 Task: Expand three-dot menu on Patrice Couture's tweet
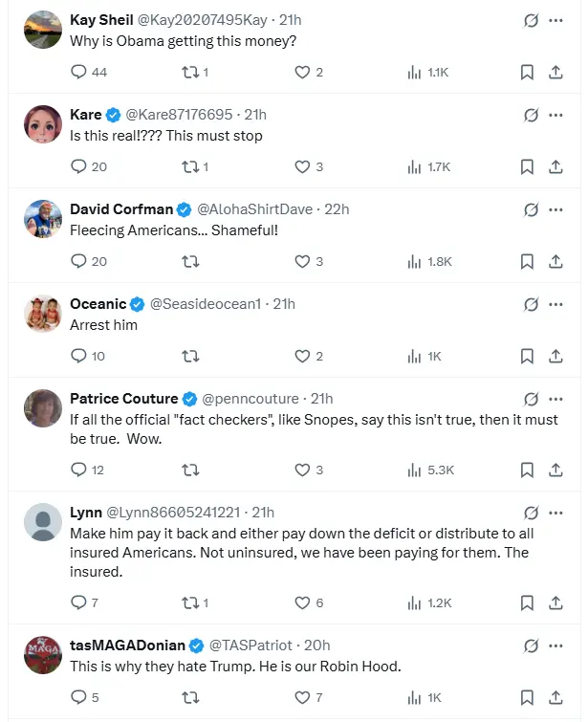point(555,399)
